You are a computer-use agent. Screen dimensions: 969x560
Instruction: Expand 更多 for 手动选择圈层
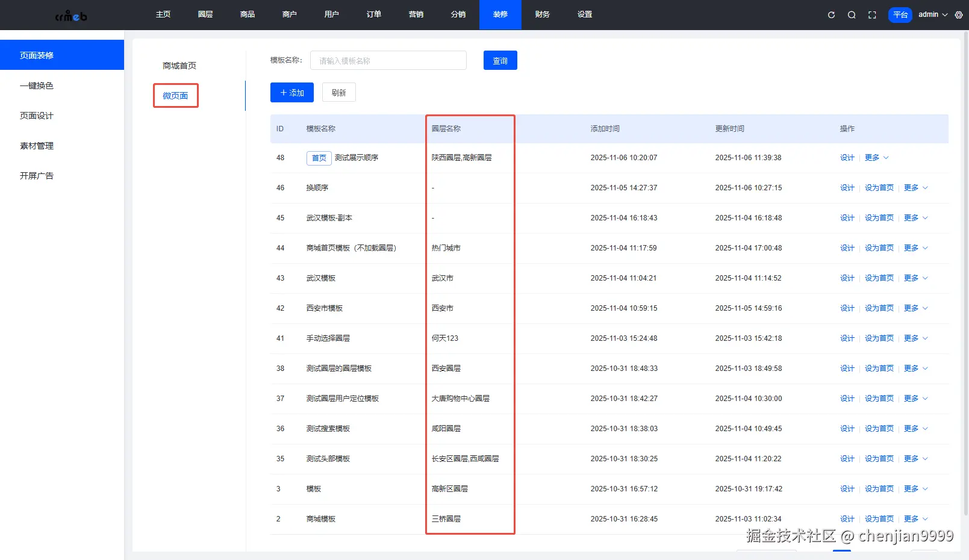pos(916,338)
